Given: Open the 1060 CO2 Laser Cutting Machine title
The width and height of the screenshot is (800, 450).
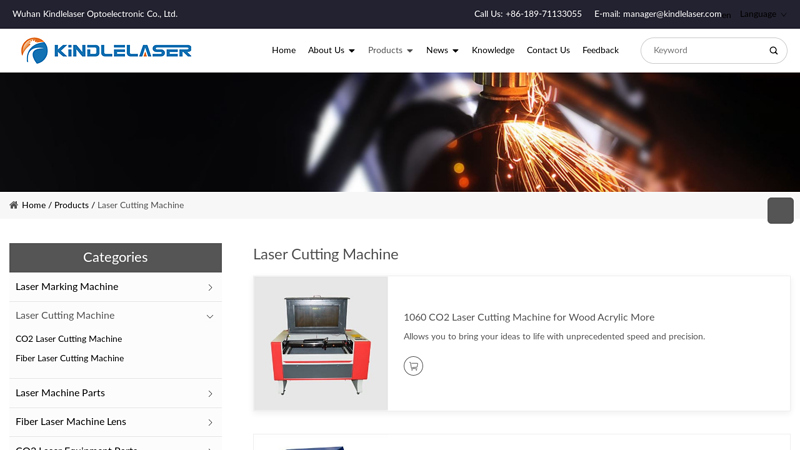Looking at the screenshot, I should 529,317.
